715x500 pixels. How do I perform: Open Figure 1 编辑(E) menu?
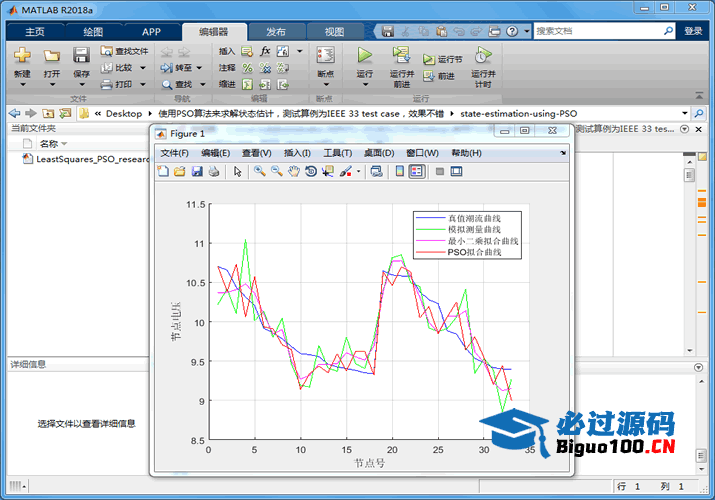[x=215, y=153]
